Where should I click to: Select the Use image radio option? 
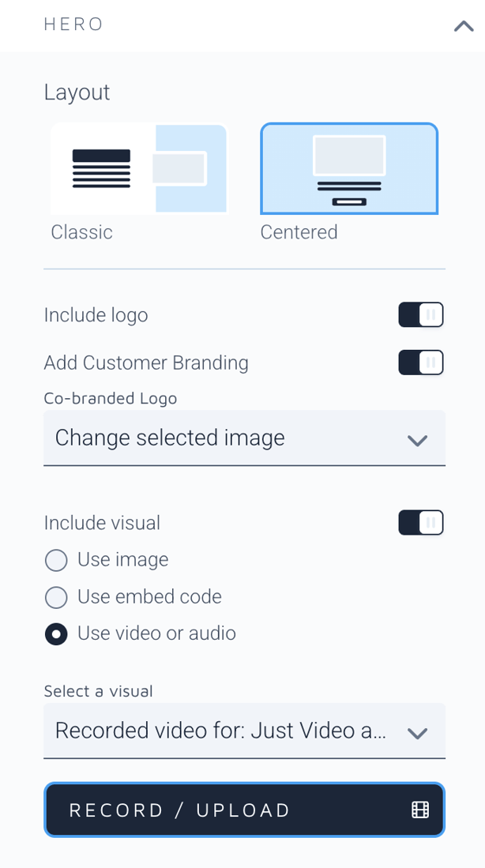click(x=56, y=560)
